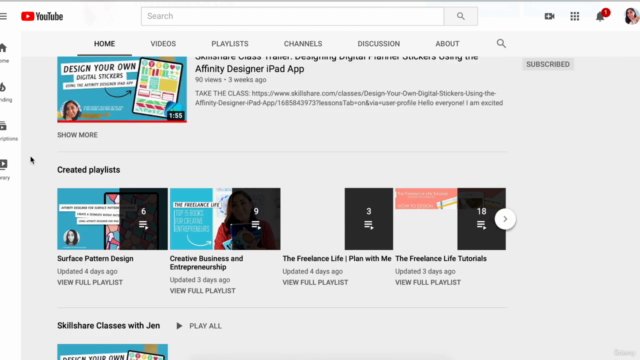Click the '90 views • 3 weeks ago' text

230,80
